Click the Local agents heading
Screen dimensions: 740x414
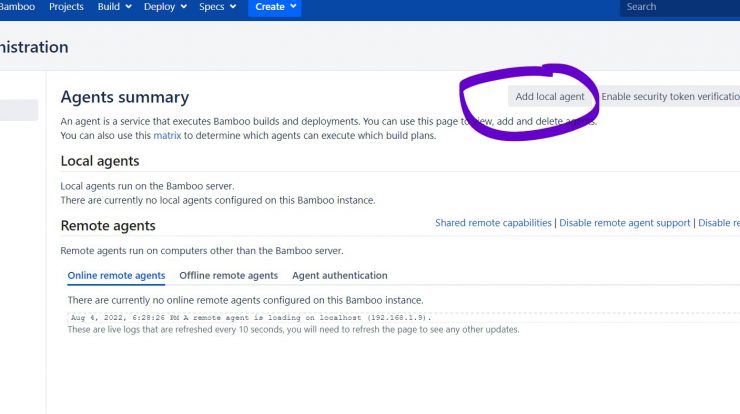point(100,161)
